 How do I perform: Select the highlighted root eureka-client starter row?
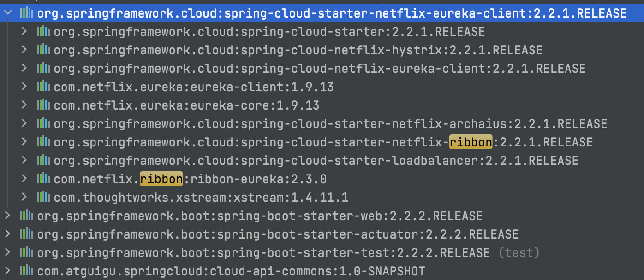322,13
